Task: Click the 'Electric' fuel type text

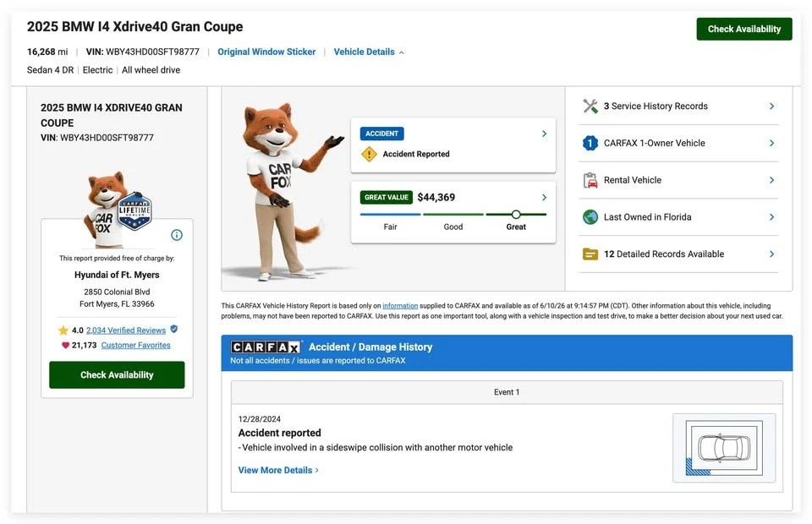Action: point(97,70)
